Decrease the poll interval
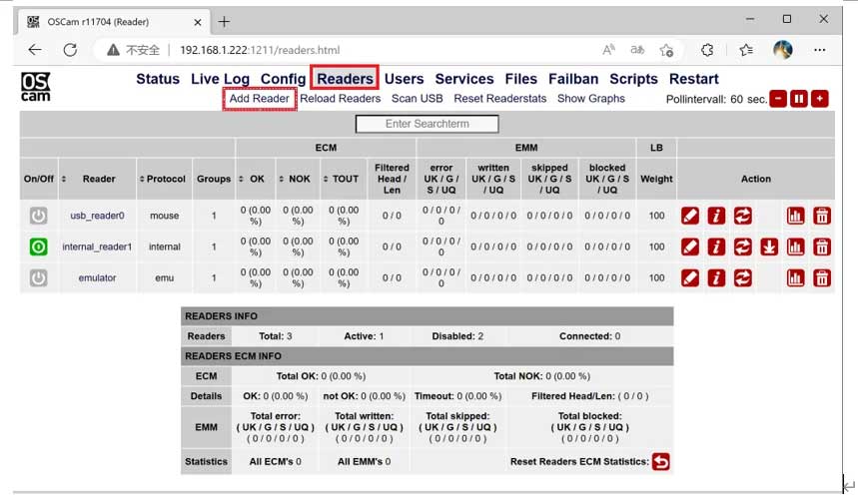 coord(778,99)
